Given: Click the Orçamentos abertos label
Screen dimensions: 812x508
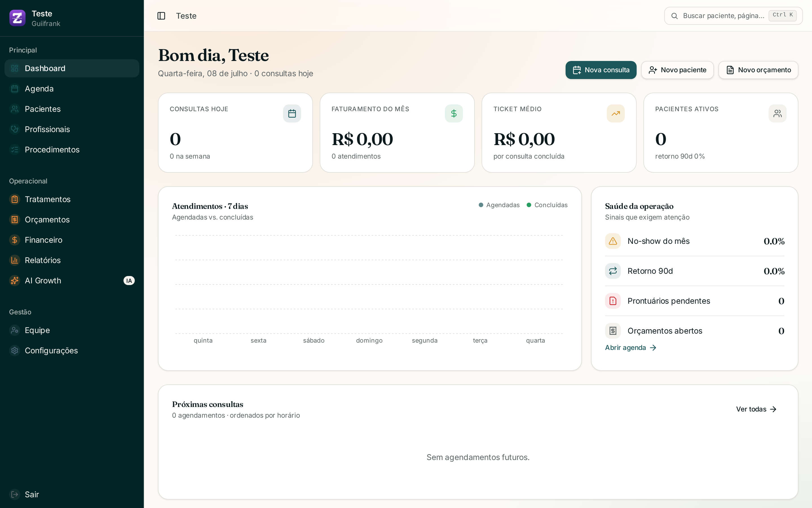Looking at the screenshot, I should [665, 331].
